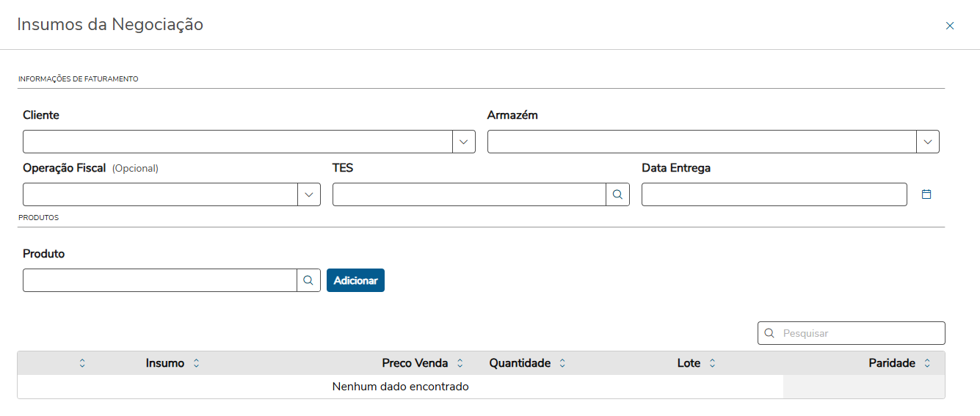This screenshot has width=980, height=416.
Task: Click the first column's sort arrows
Action: point(82,363)
